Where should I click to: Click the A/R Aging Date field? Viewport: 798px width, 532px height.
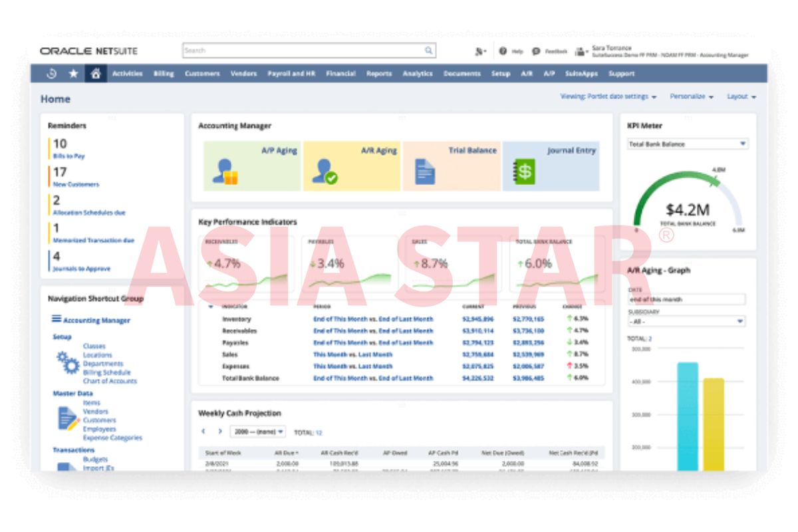point(686,299)
